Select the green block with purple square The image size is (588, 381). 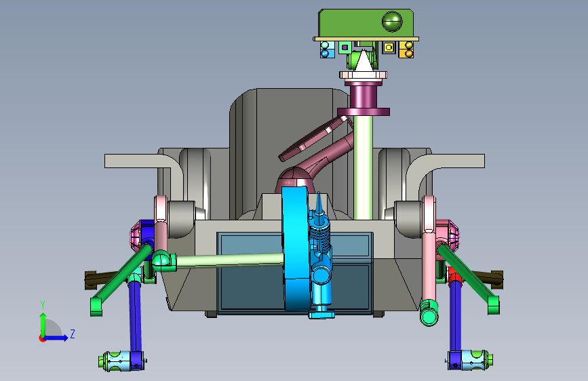(x=345, y=47)
